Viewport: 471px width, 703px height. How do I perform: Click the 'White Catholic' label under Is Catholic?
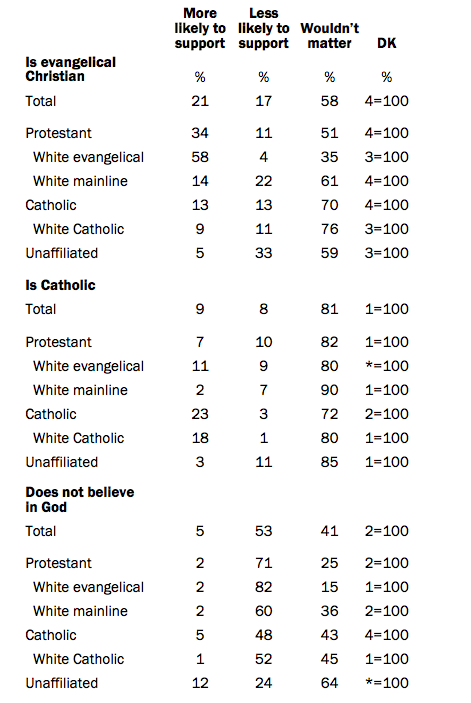click(78, 438)
